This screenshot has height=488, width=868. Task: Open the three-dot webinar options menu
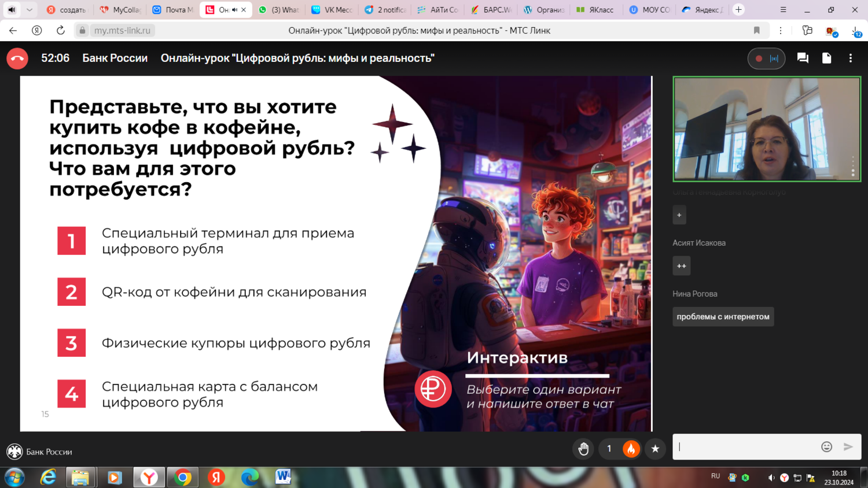850,58
